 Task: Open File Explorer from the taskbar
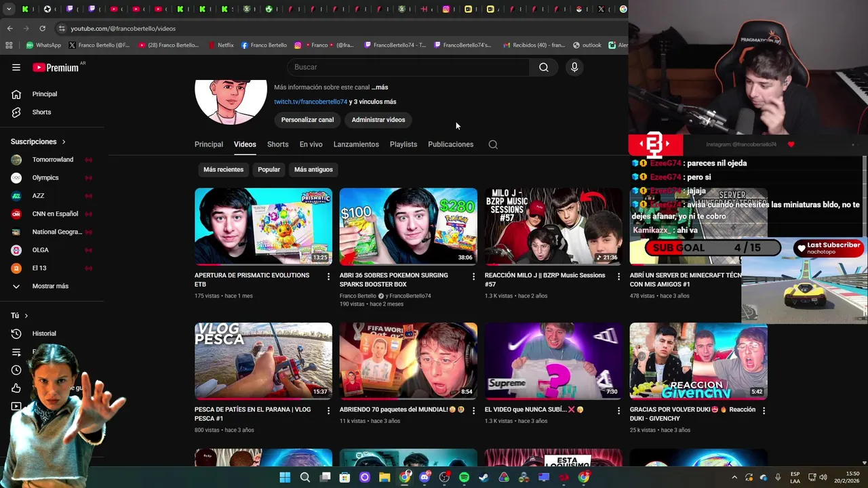384,477
